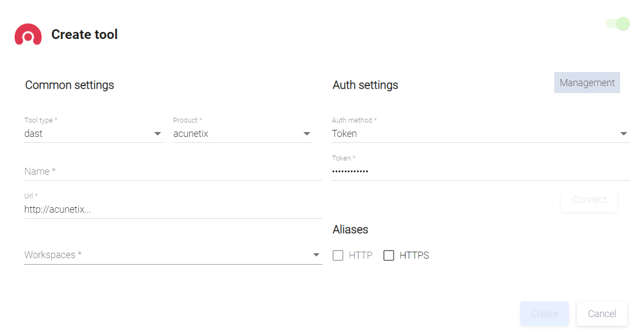
Task: Click the Connect button
Action: (589, 200)
